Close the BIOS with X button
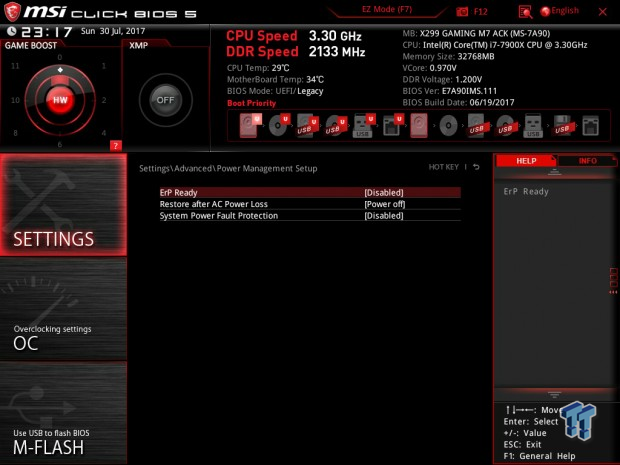 pos(603,12)
